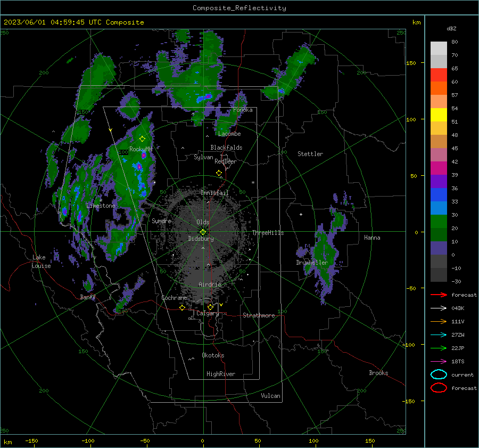Click the HighRiver label
The width and height of the screenshot is (479, 448).
click(x=221, y=374)
